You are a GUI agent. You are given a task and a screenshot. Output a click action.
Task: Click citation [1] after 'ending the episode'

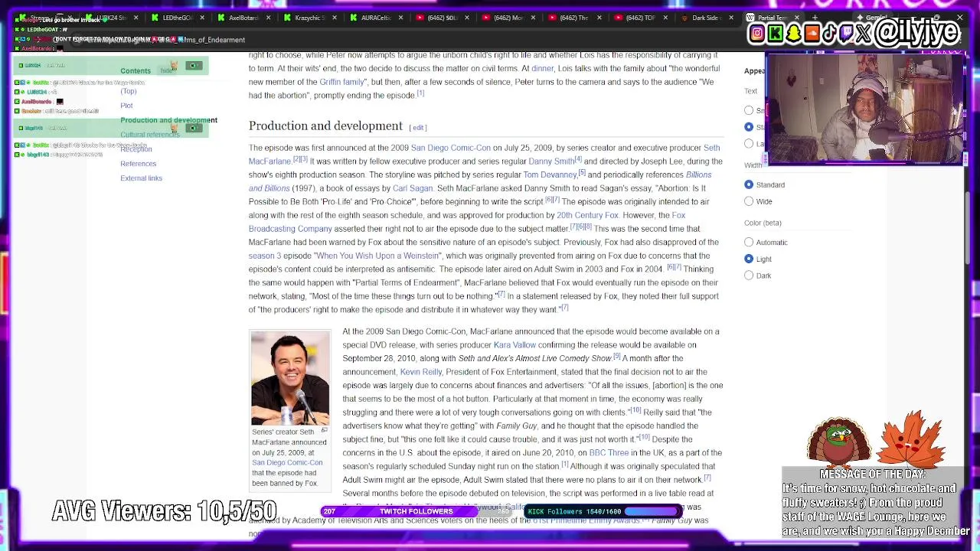(420, 93)
